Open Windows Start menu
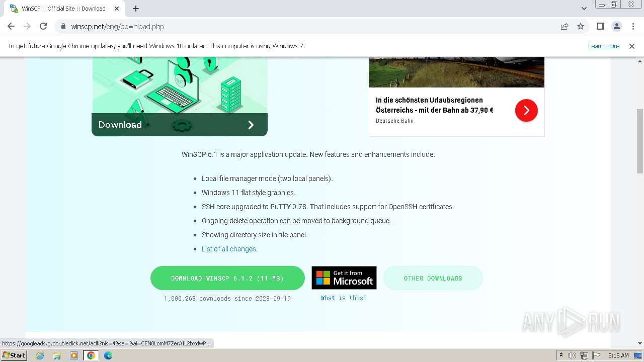The height and width of the screenshot is (362, 644). (14, 355)
